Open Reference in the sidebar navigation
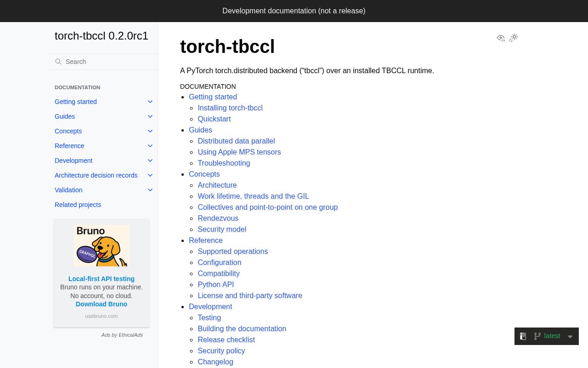This screenshot has height=368, width=588. (69, 146)
